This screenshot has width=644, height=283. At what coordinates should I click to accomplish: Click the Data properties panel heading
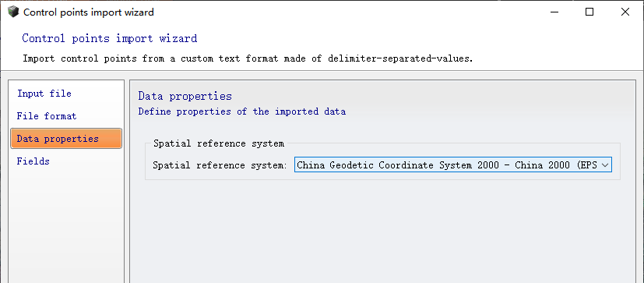pyautogui.click(x=185, y=96)
